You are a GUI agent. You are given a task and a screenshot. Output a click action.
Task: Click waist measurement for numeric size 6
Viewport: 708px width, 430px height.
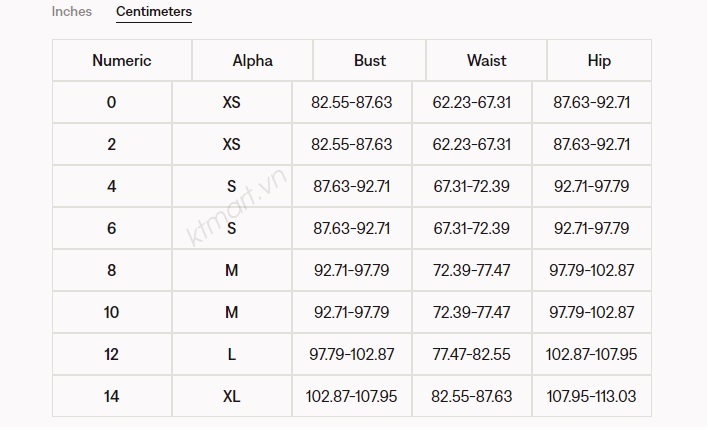472,228
